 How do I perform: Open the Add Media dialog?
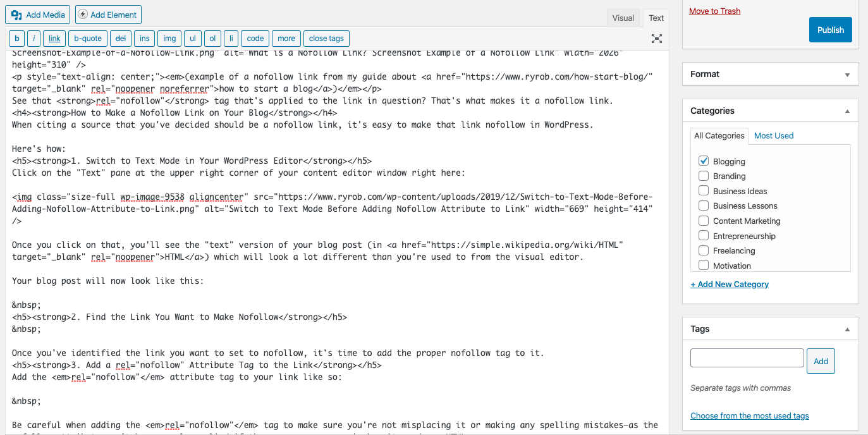[x=37, y=14]
